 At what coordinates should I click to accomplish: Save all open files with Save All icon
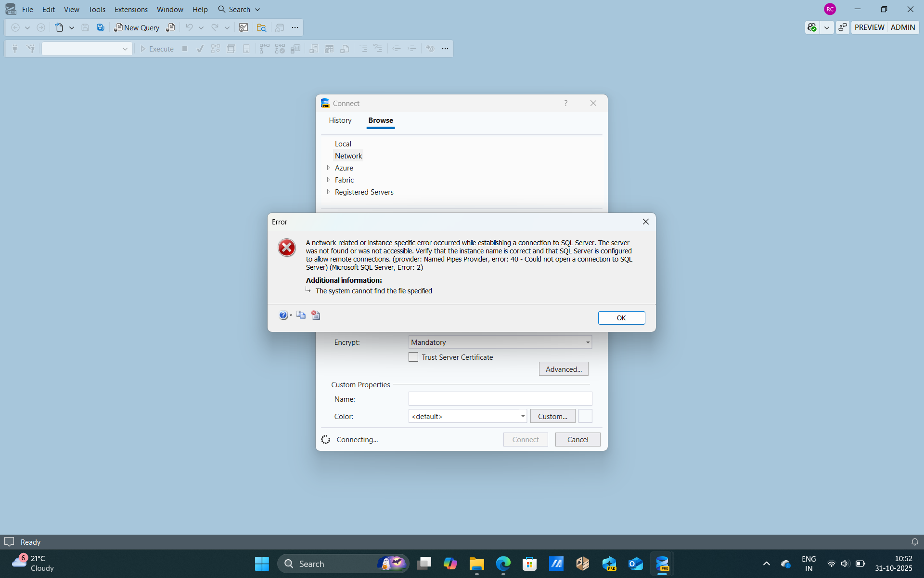click(x=101, y=27)
